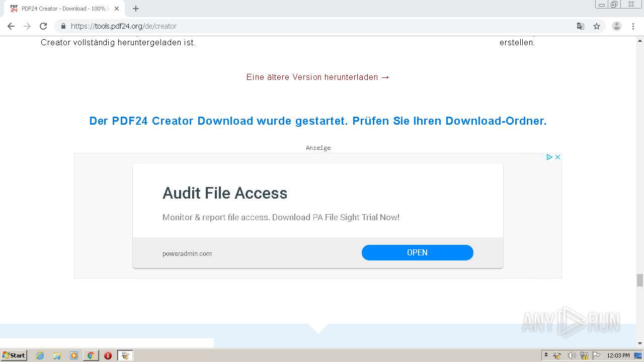Open the AdChoices triangle icon

550,157
